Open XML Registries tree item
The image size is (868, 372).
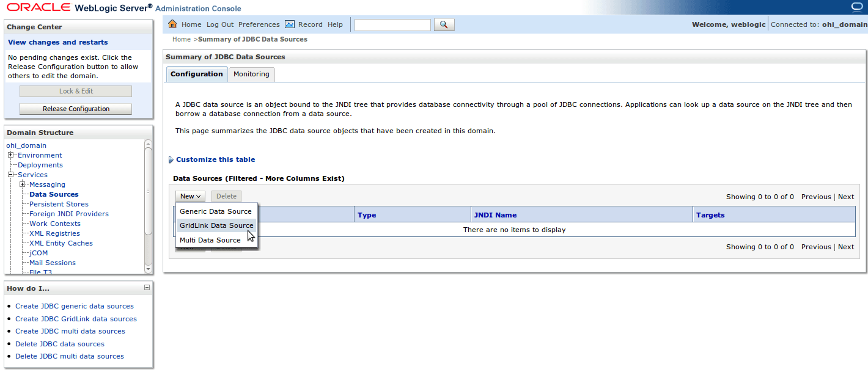[54, 233]
